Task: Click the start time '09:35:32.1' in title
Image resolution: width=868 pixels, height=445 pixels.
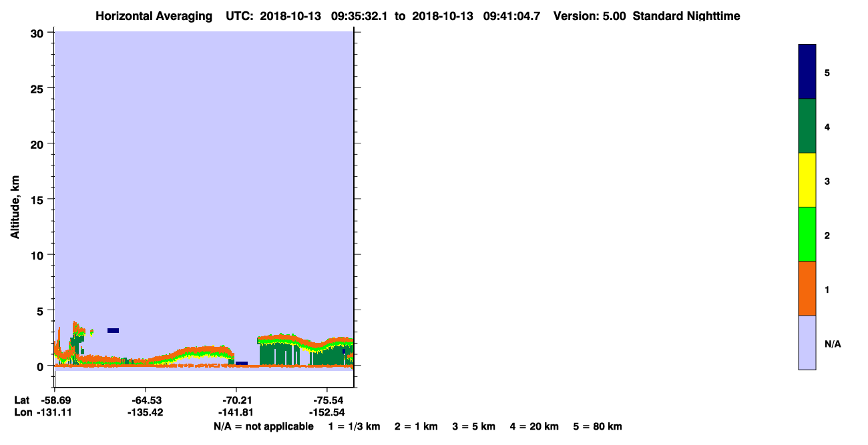Action: [x=361, y=16]
